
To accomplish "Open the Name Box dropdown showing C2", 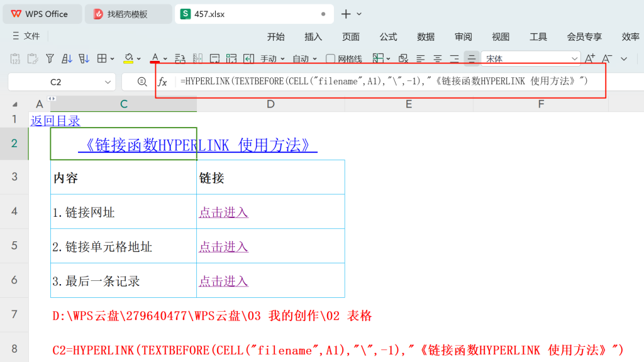I will pos(108,82).
